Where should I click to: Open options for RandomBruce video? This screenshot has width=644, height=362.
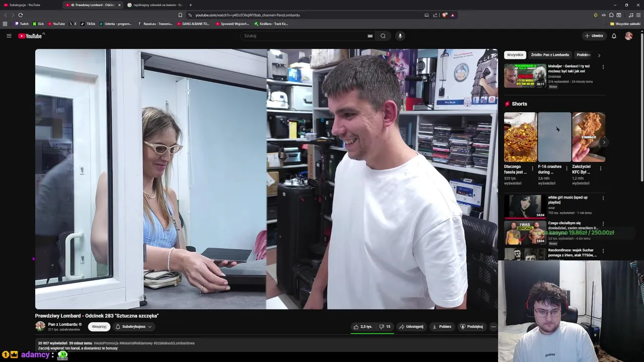click(603, 250)
